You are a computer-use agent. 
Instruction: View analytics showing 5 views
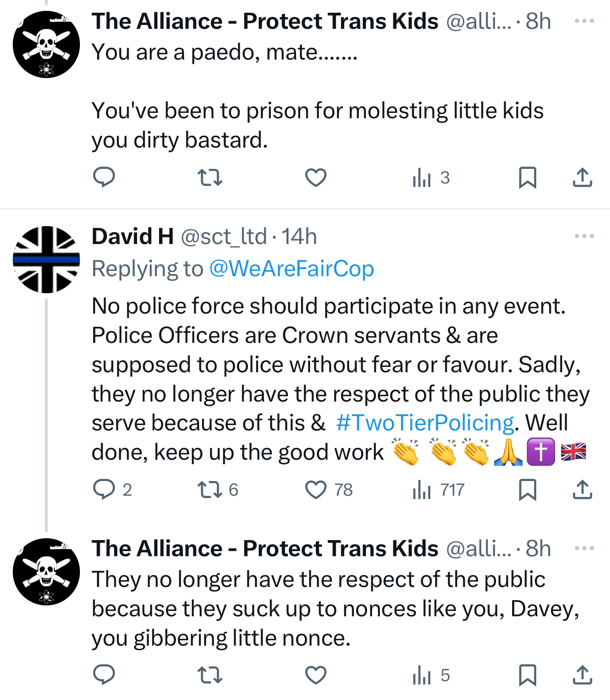point(430,675)
